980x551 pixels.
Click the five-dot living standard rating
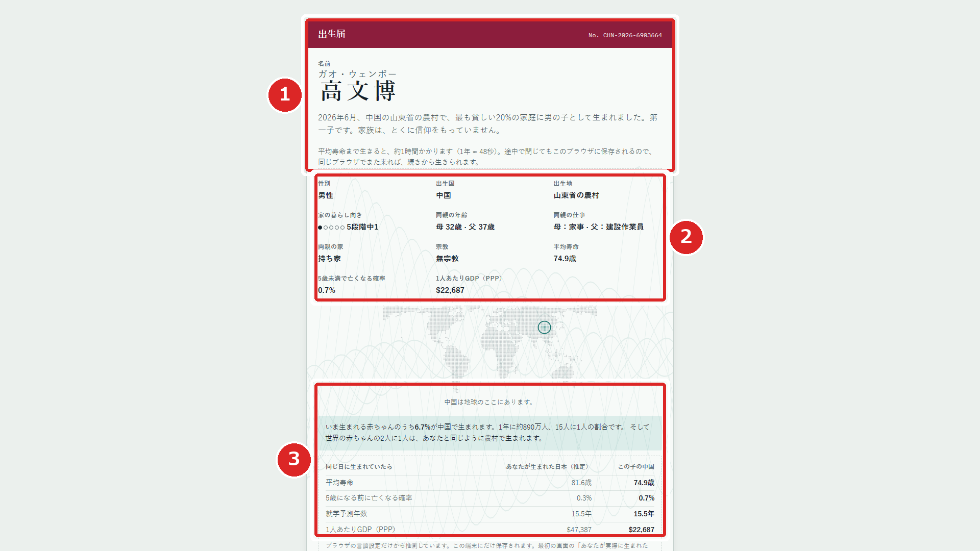point(331,228)
